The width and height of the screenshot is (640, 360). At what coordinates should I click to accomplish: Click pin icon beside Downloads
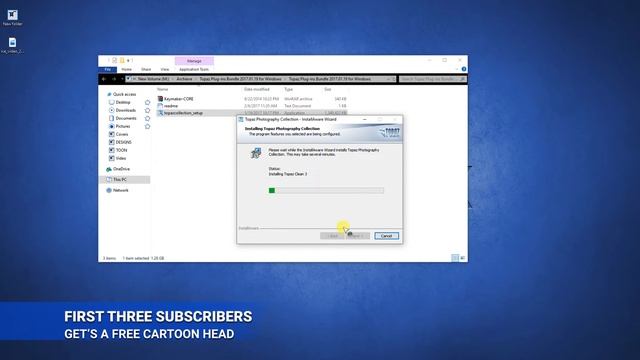[147, 110]
